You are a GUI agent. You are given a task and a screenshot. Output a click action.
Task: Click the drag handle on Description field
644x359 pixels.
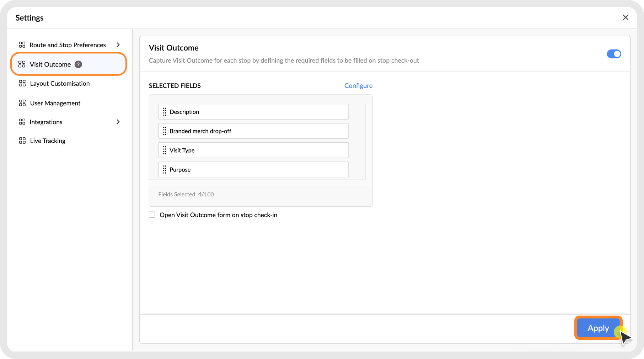(x=165, y=112)
